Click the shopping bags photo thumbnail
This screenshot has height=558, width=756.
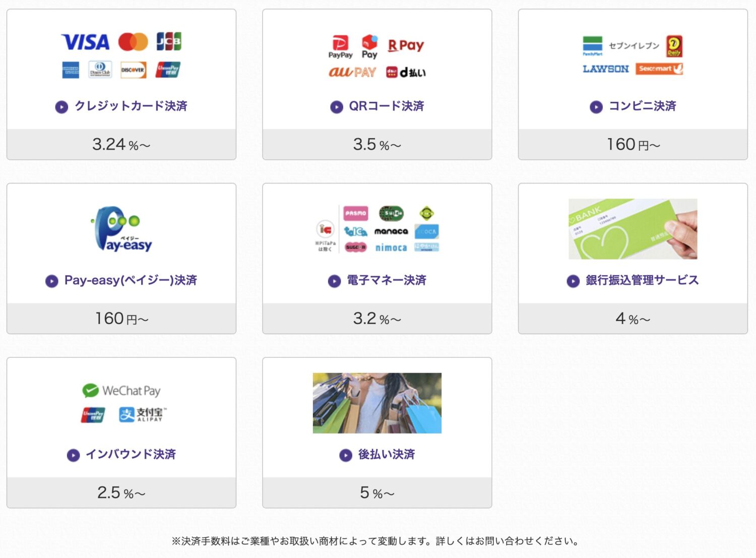(377, 403)
